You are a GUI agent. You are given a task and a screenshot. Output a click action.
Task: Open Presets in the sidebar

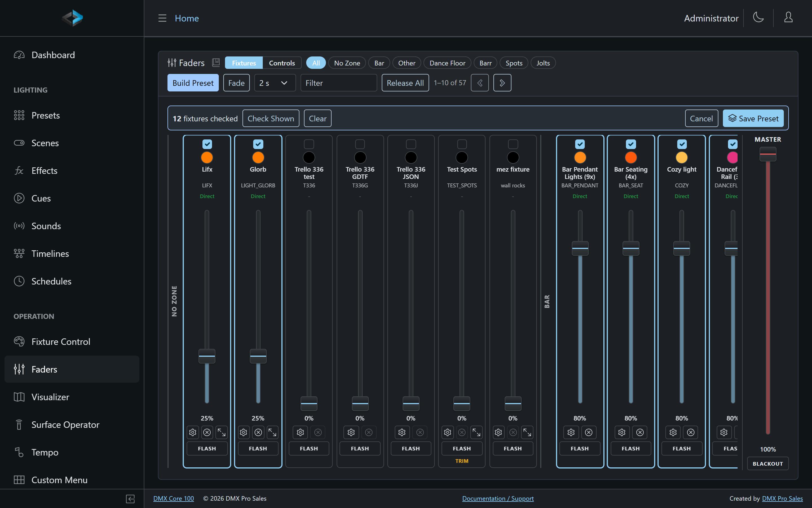click(72, 115)
